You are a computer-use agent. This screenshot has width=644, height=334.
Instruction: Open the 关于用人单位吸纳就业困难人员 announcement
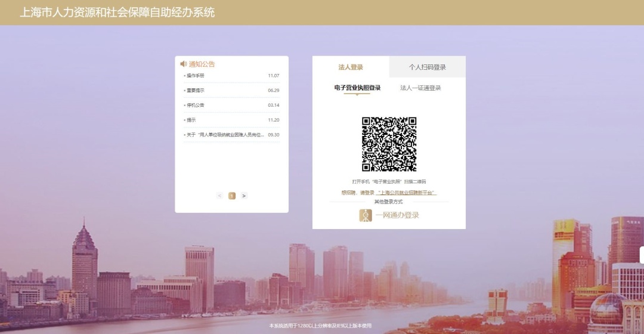[x=225, y=135]
